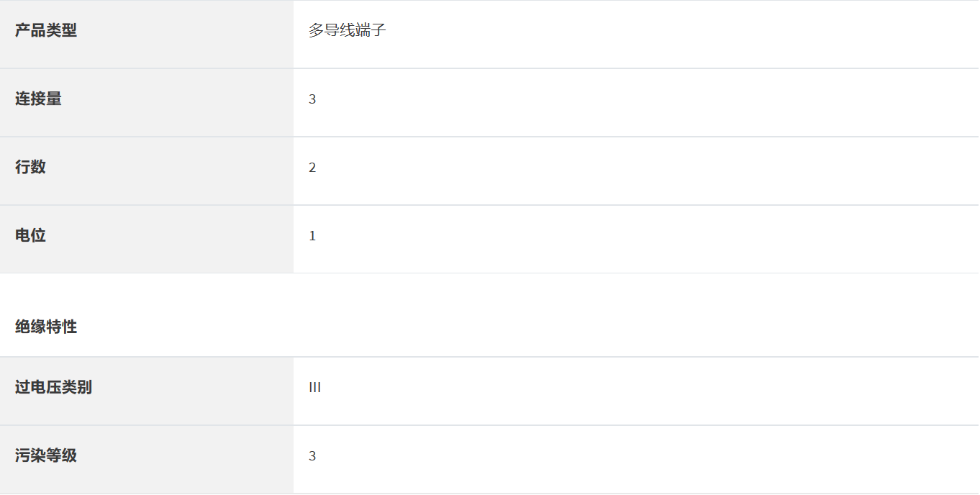The image size is (980, 495).
Task: Click the 电位 label
Action: pos(30,235)
